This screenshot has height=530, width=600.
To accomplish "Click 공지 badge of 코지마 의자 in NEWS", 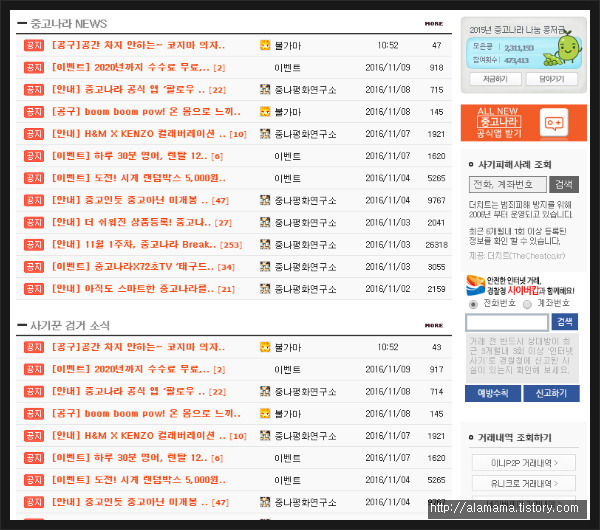I will (34, 45).
